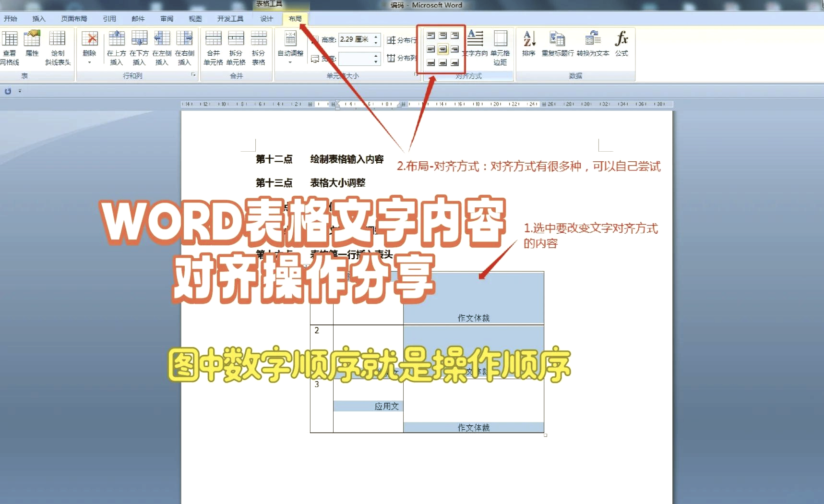Switch to the Mailings (邮件) tab
The height and width of the screenshot is (504, 824).
tap(138, 19)
